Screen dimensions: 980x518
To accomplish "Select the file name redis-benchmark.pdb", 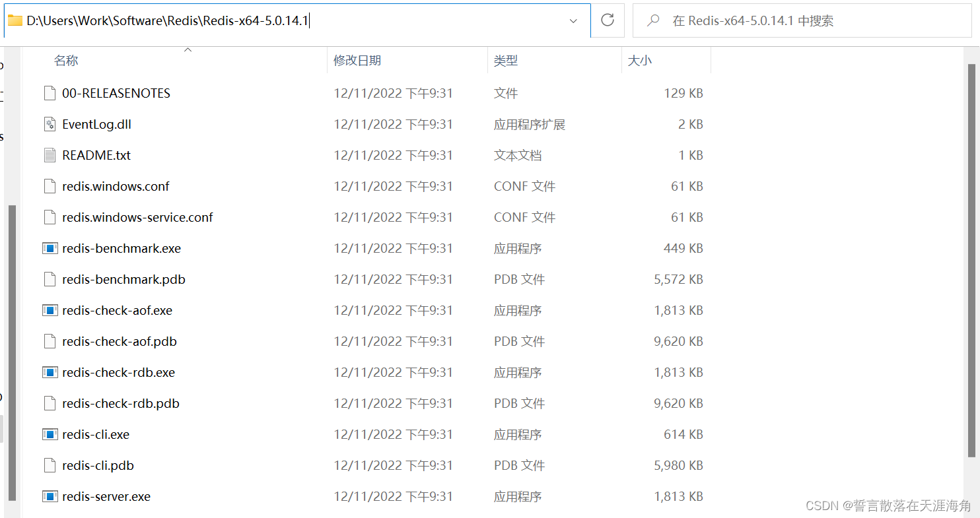I will click(123, 279).
